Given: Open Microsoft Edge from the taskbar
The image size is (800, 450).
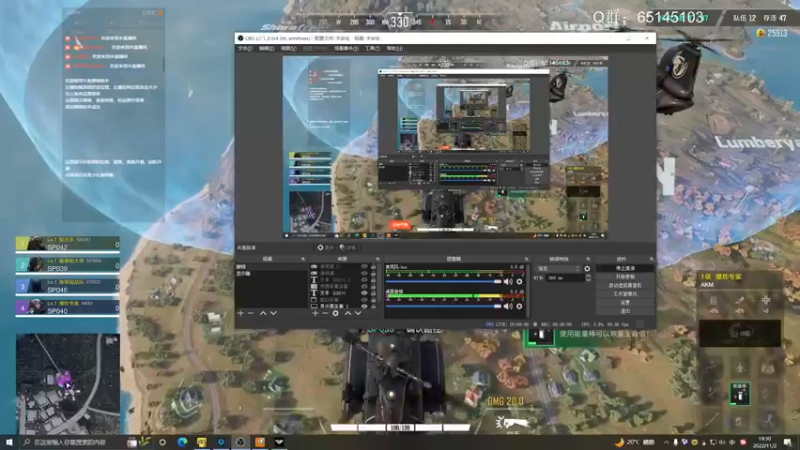Looking at the screenshot, I should (182, 442).
